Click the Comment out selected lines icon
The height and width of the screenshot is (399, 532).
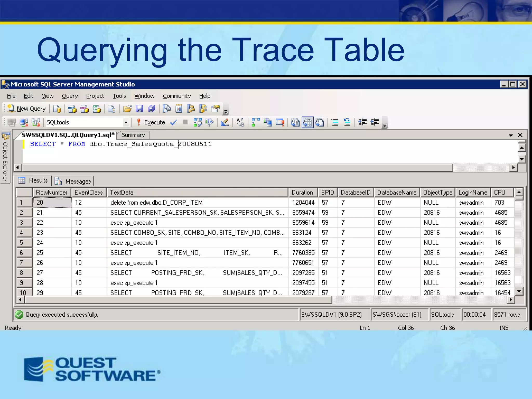click(335, 122)
